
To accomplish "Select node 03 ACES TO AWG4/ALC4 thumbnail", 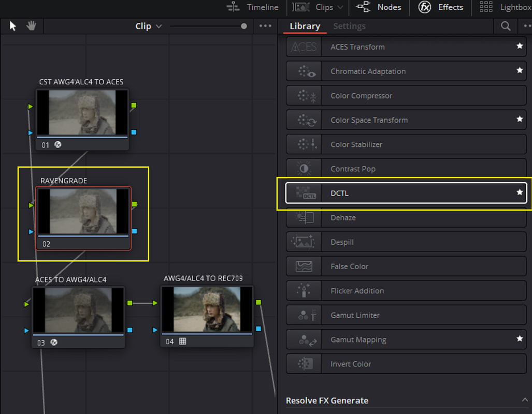I will click(78, 310).
